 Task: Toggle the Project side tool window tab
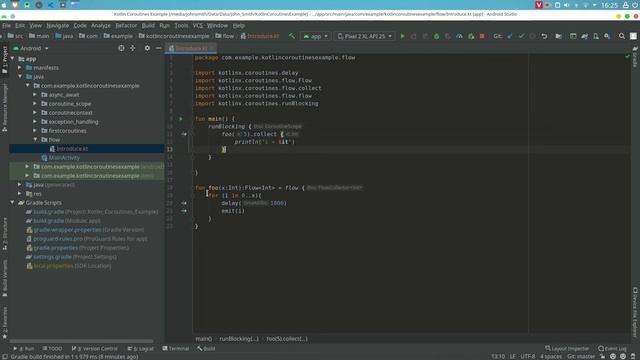click(x=4, y=60)
